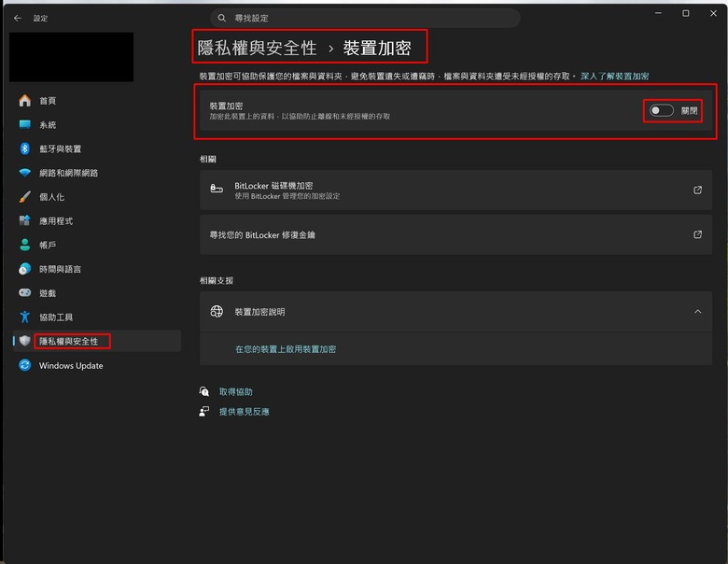Minimize the Settings window
Image resolution: width=728 pixels, height=564 pixels.
point(658,13)
